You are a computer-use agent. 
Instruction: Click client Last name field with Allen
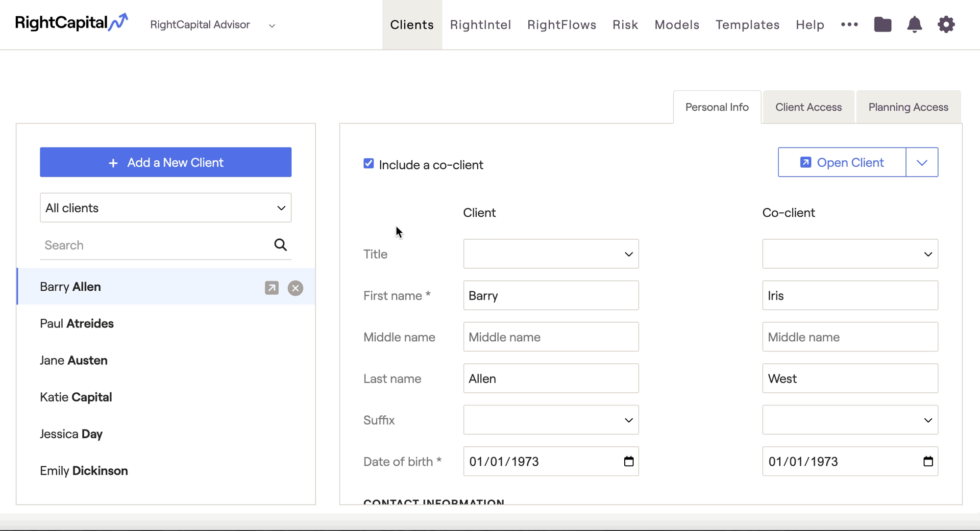click(551, 379)
